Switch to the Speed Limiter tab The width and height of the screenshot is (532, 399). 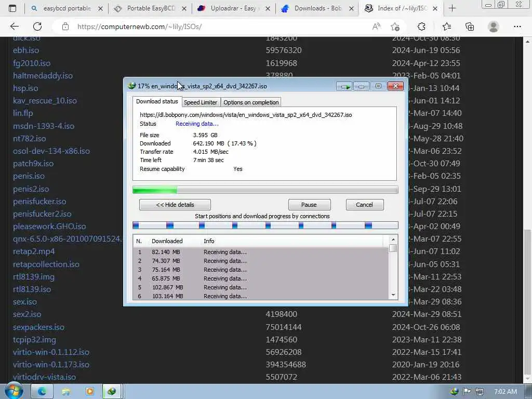pyautogui.click(x=201, y=102)
